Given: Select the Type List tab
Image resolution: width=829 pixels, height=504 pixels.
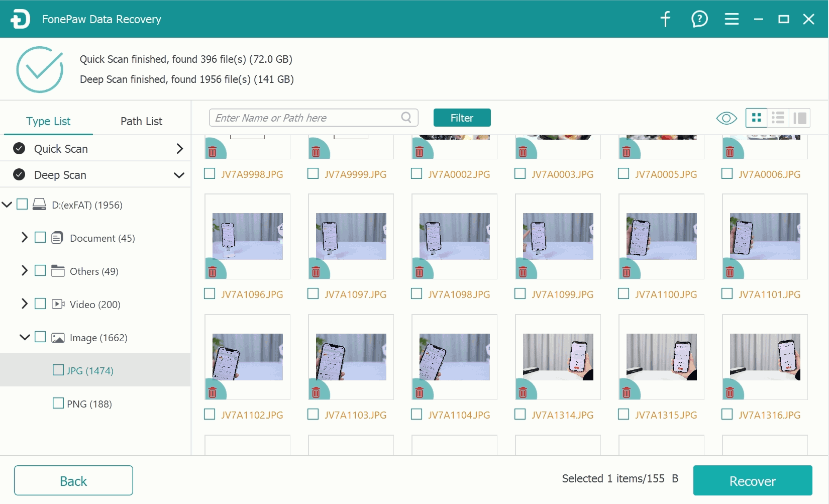Looking at the screenshot, I should pyautogui.click(x=48, y=121).
